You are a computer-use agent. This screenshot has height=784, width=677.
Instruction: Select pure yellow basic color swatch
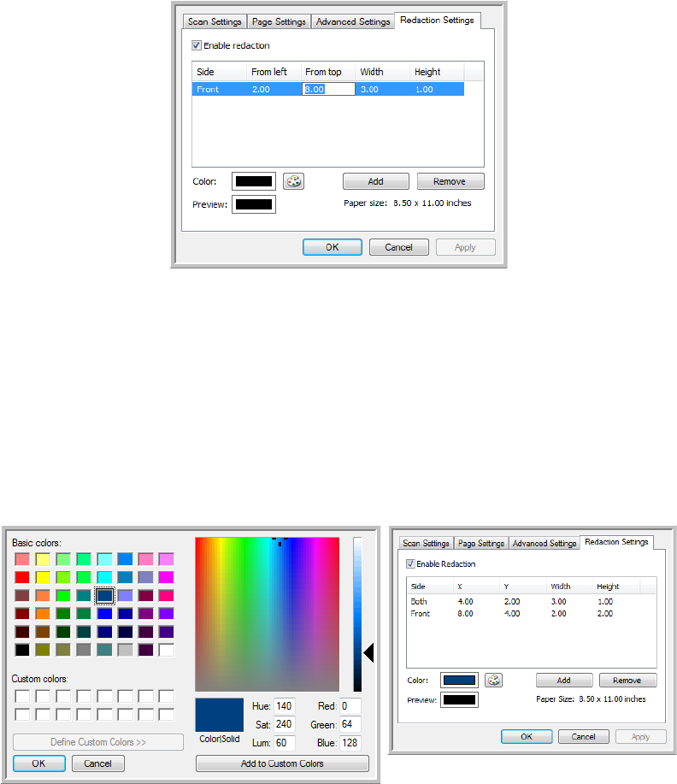(x=43, y=577)
